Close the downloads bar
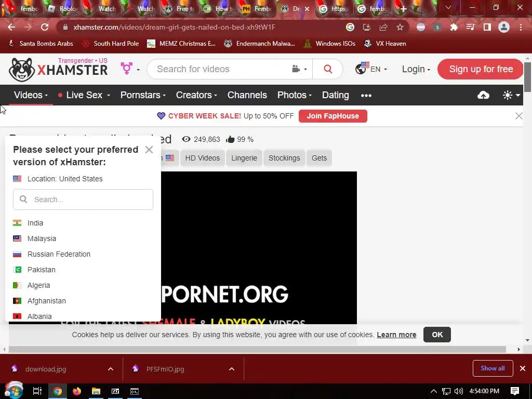 click(523, 368)
